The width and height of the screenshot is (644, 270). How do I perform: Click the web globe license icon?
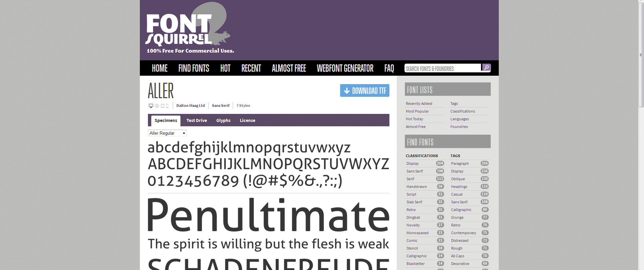157,106
